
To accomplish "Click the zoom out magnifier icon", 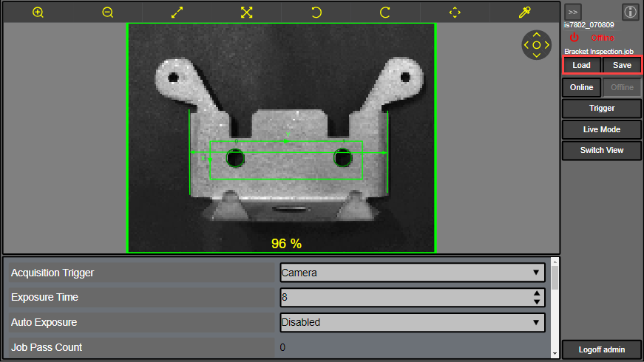I will (x=108, y=13).
